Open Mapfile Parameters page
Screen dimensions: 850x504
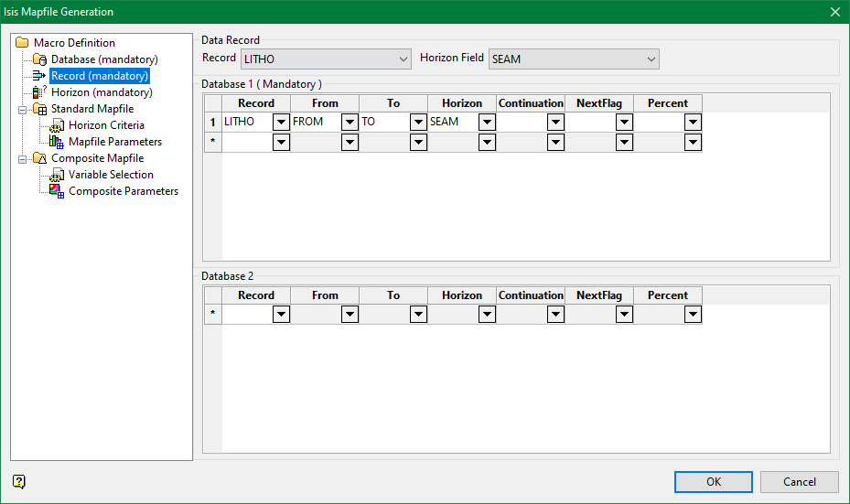click(x=115, y=142)
